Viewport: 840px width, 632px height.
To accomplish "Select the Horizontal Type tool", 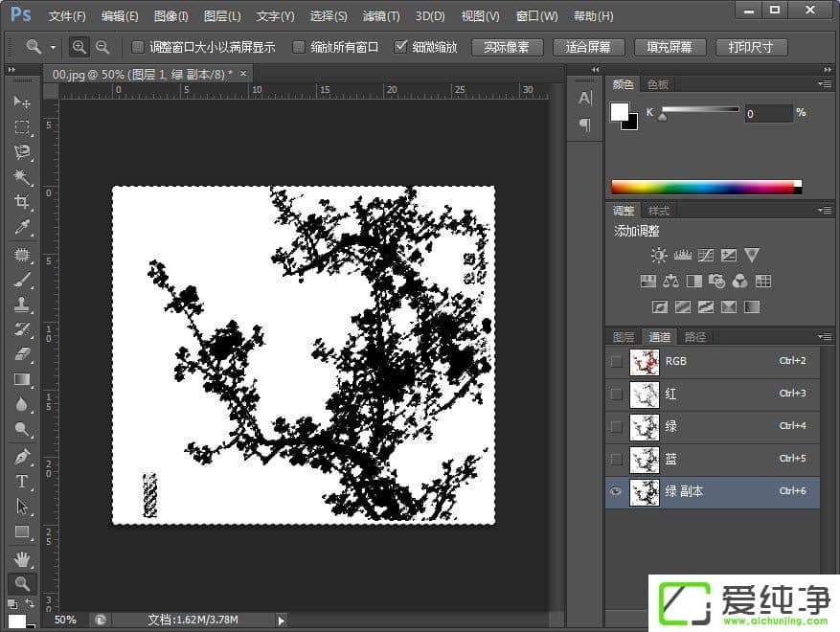I will (x=22, y=482).
